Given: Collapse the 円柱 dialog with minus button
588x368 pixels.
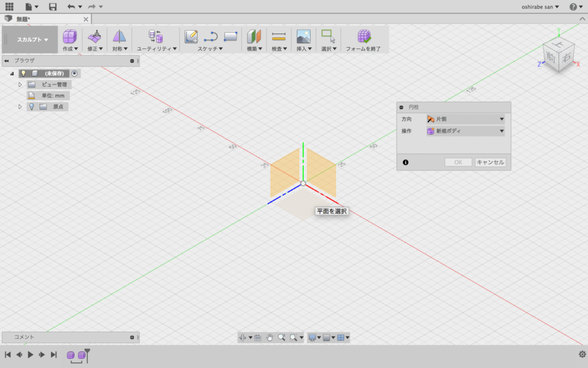Looking at the screenshot, I should [401, 108].
